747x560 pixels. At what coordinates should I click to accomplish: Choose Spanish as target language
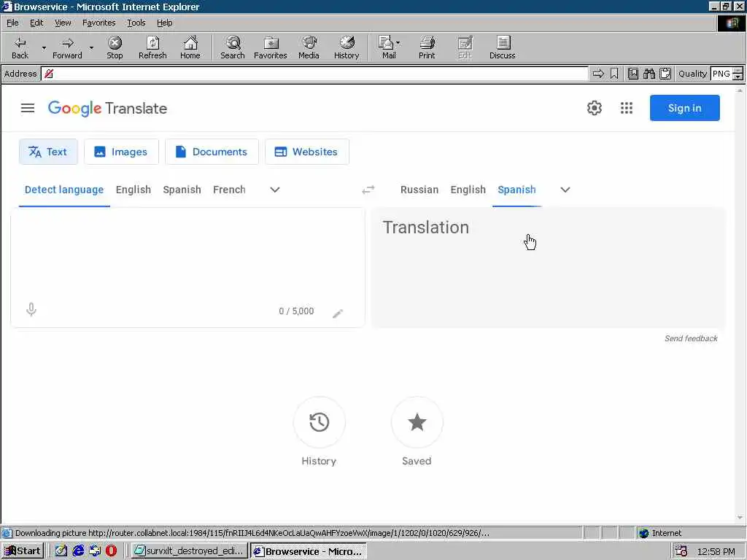(x=517, y=190)
